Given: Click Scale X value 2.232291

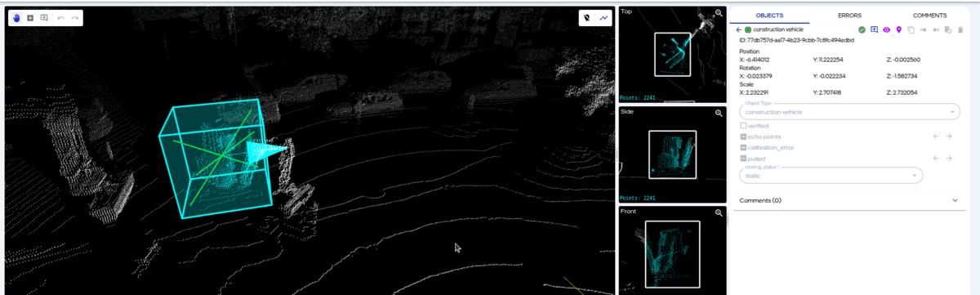Looking at the screenshot, I should point(758,92).
